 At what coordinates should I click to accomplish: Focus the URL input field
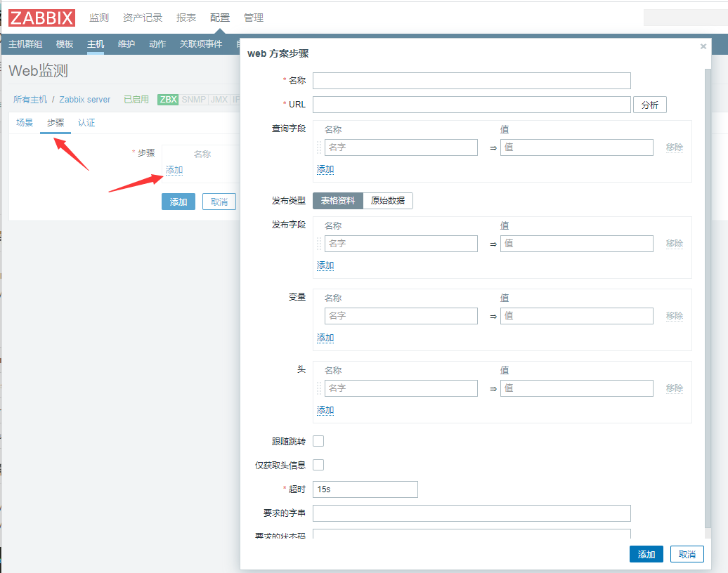[472, 105]
